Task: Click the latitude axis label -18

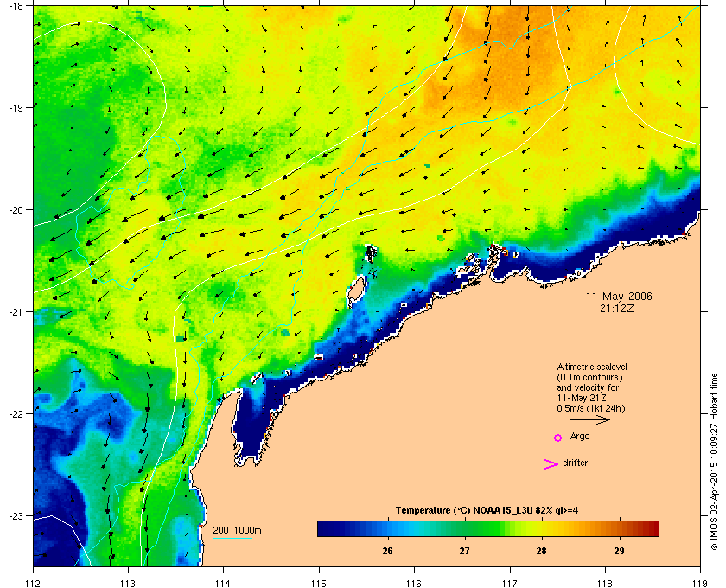Action: point(16,6)
